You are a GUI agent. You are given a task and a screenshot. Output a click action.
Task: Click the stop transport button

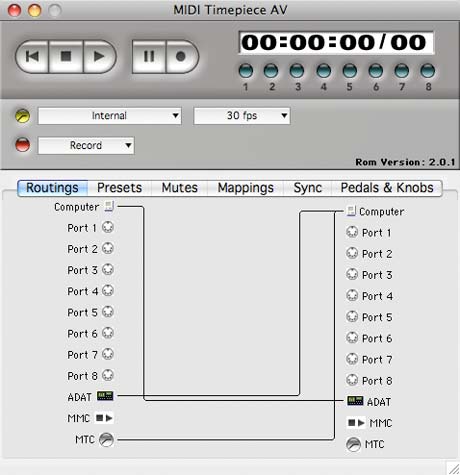pyautogui.click(x=66, y=56)
